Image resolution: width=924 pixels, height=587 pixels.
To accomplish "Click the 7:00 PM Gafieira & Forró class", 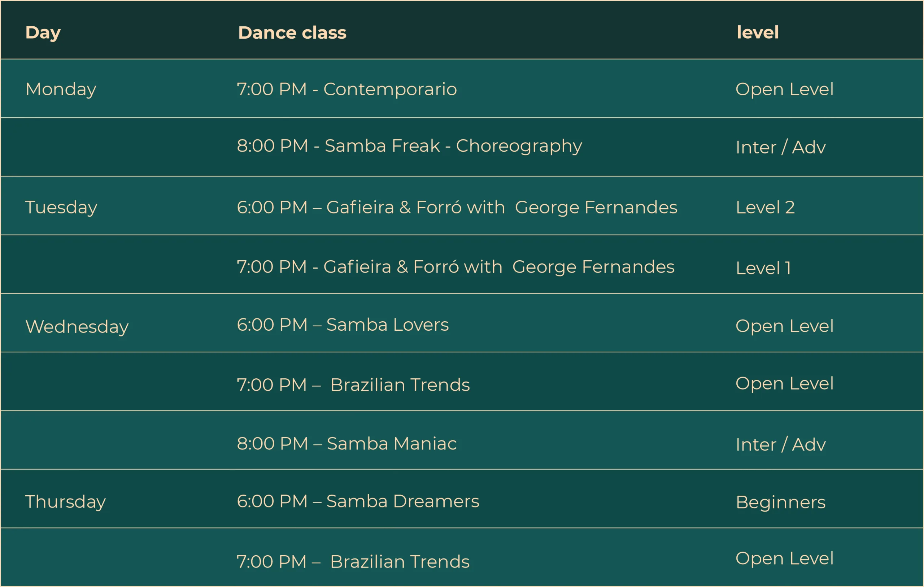I will [x=455, y=267].
